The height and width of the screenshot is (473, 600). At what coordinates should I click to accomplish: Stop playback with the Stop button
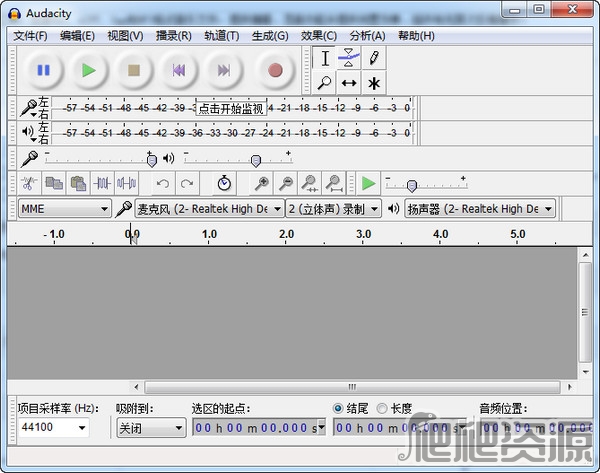134,70
